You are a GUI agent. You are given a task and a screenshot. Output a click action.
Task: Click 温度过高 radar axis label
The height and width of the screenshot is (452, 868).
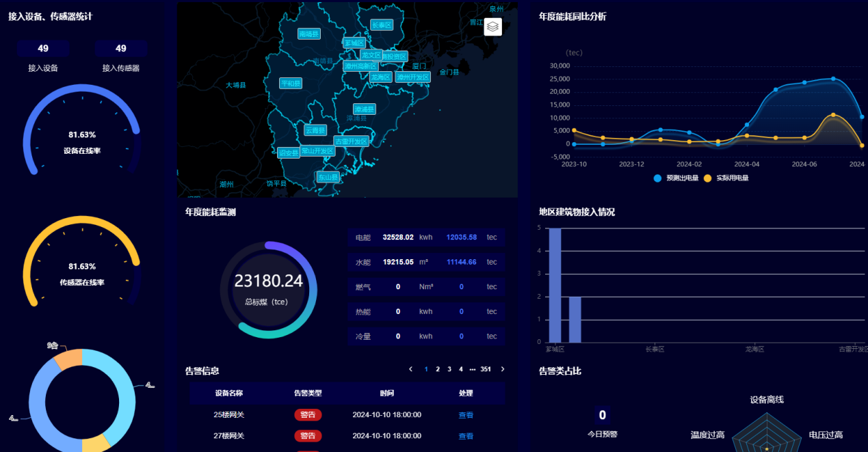point(707,435)
